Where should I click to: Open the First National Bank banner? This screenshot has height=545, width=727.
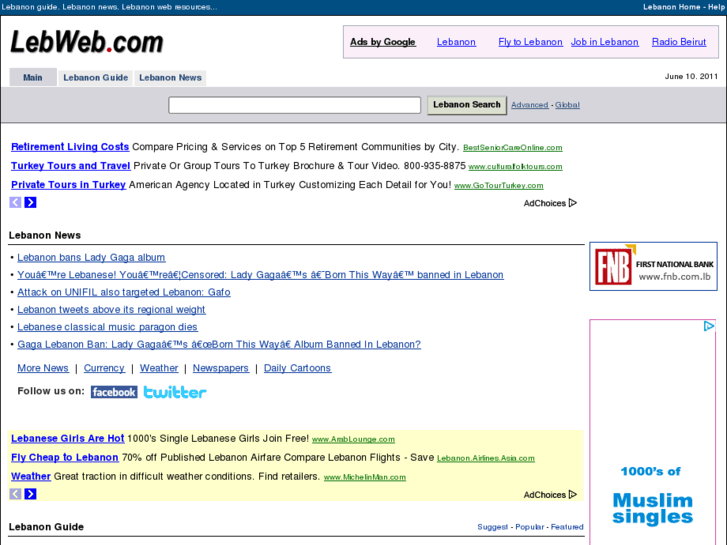point(653,266)
